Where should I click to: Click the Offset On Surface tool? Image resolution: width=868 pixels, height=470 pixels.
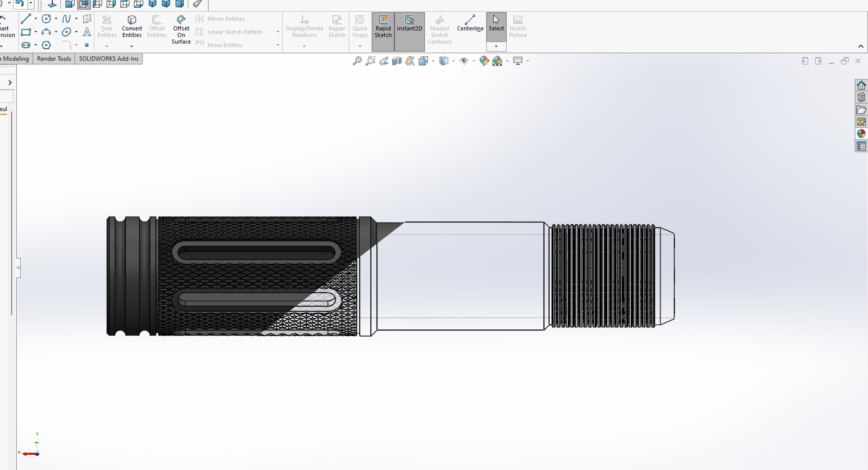tap(181, 29)
